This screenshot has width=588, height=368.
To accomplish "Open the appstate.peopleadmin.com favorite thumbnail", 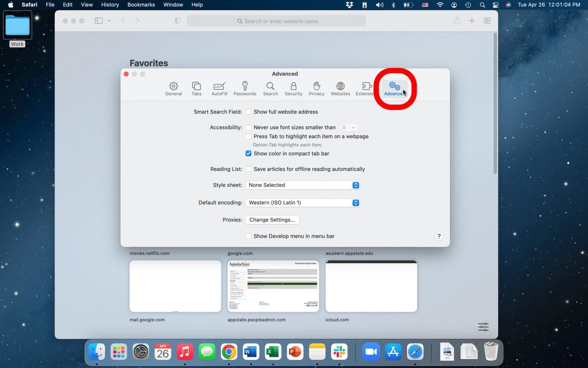I will click(x=273, y=286).
